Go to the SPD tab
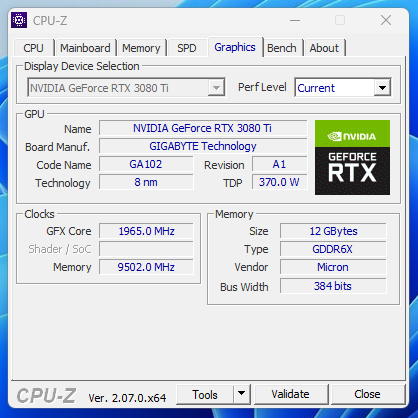The width and height of the screenshot is (418, 418). (187, 48)
